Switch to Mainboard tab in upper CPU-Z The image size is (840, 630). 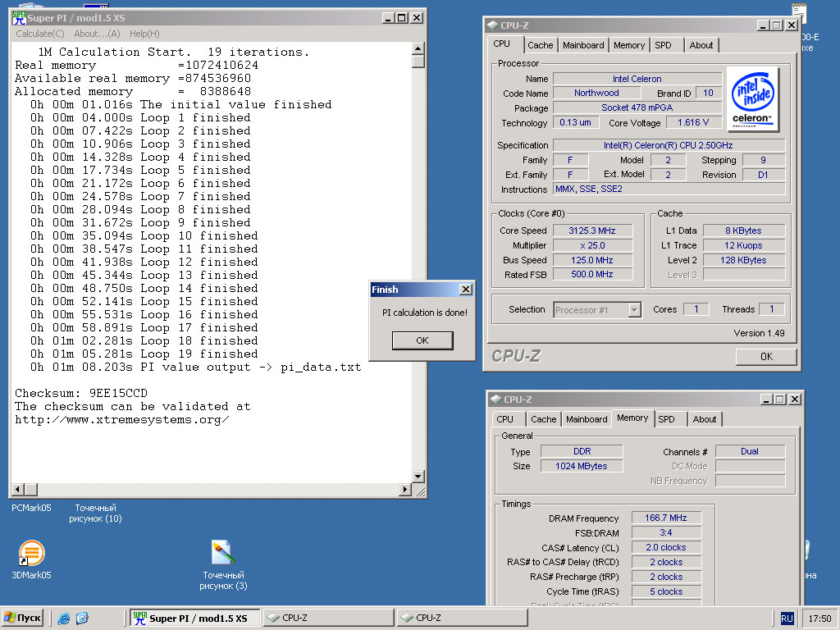click(x=583, y=46)
